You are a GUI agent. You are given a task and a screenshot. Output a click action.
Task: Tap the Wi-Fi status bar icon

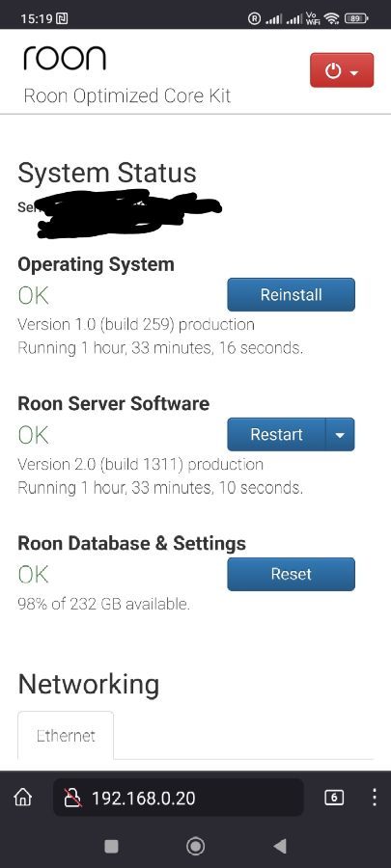click(x=332, y=19)
